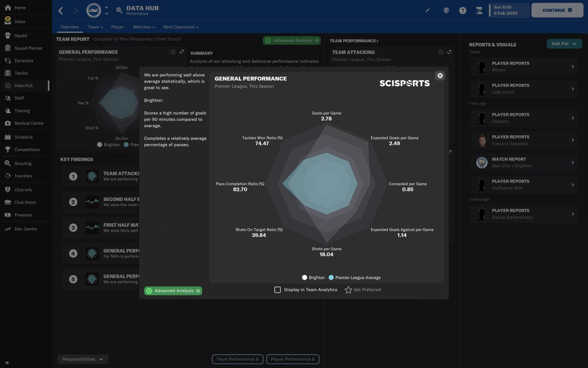Open the search magnifier in header

pos(119,10)
